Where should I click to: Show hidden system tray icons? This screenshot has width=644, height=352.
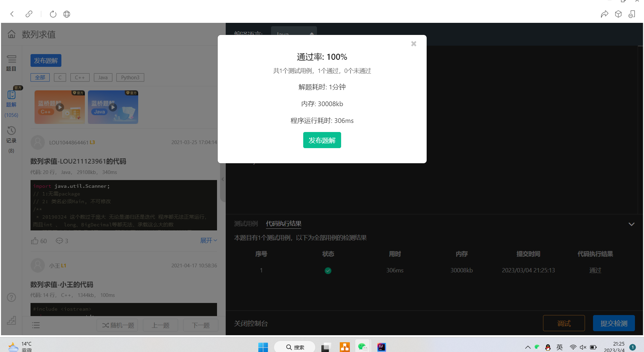pyautogui.click(x=528, y=347)
